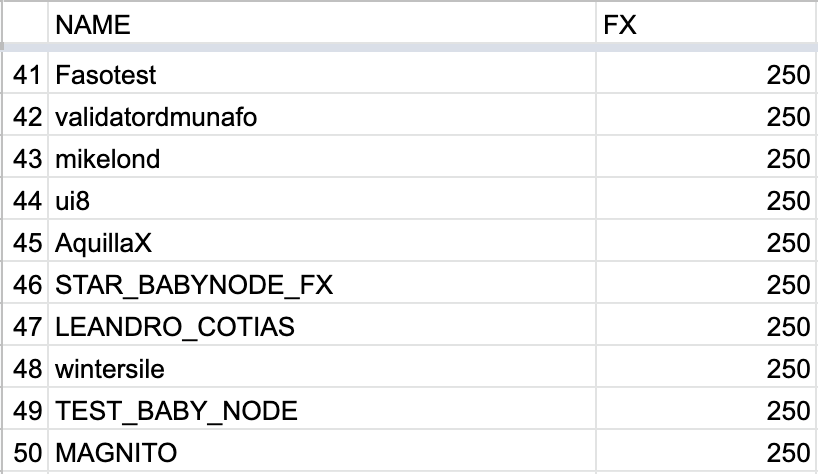Click the FX value for MAGNITO
Image resolution: width=818 pixels, height=474 pixels.
(706, 451)
